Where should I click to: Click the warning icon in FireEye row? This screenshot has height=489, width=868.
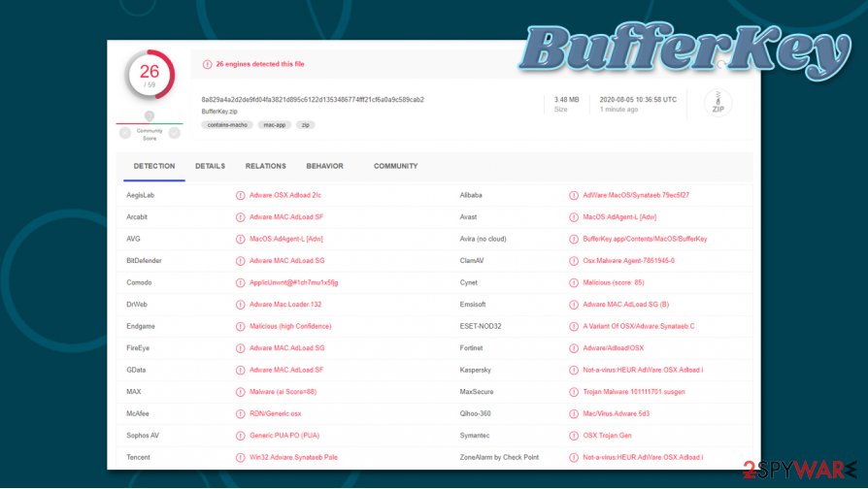(x=240, y=348)
